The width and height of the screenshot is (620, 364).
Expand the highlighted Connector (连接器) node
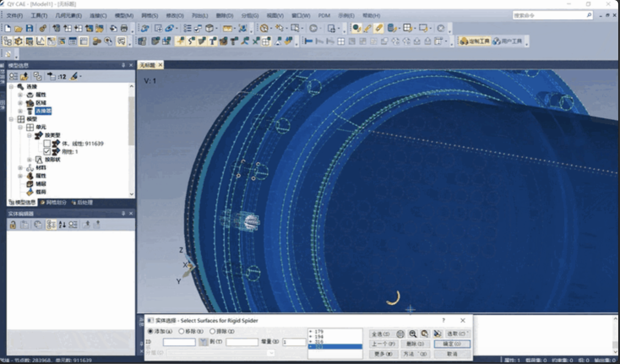pyautogui.click(x=20, y=111)
